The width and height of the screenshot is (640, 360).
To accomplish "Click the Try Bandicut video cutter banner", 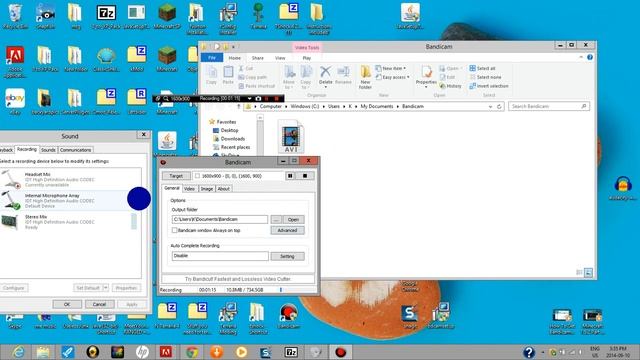I will click(x=238, y=279).
